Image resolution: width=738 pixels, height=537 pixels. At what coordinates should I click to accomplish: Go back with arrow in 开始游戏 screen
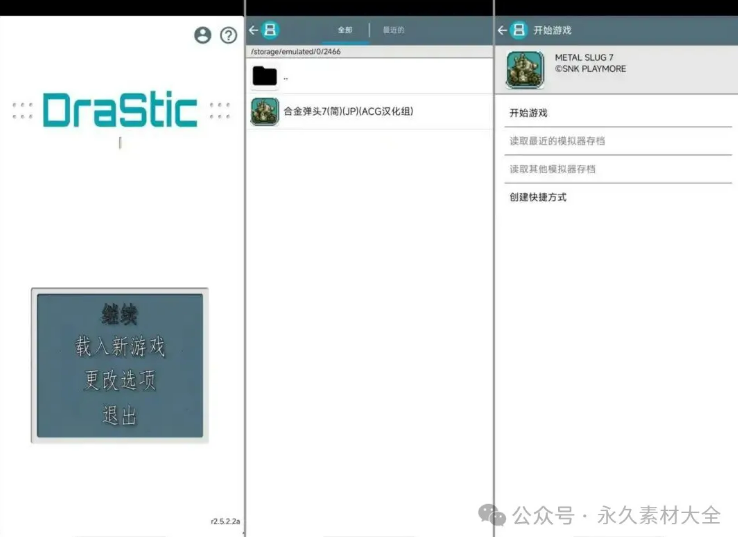point(502,30)
